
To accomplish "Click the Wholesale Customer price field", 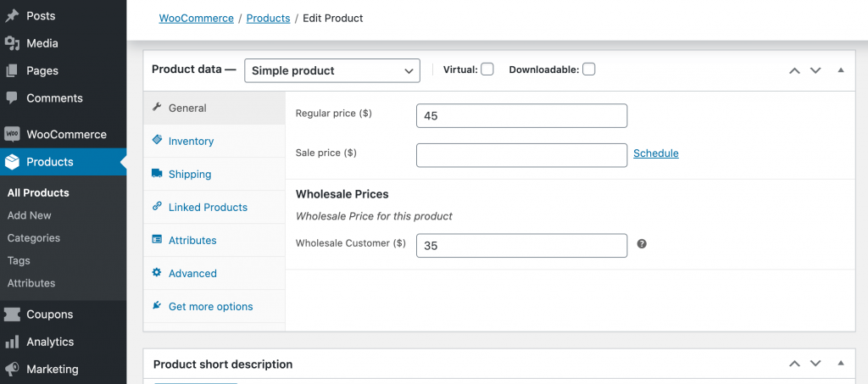I will coord(521,246).
